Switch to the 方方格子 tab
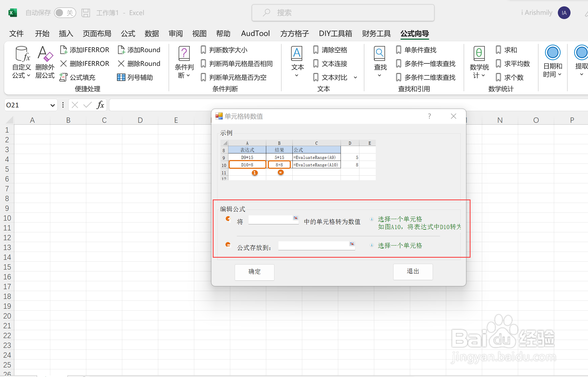Image resolution: width=588 pixels, height=377 pixels. pyautogui.click(x=295, y=34)
